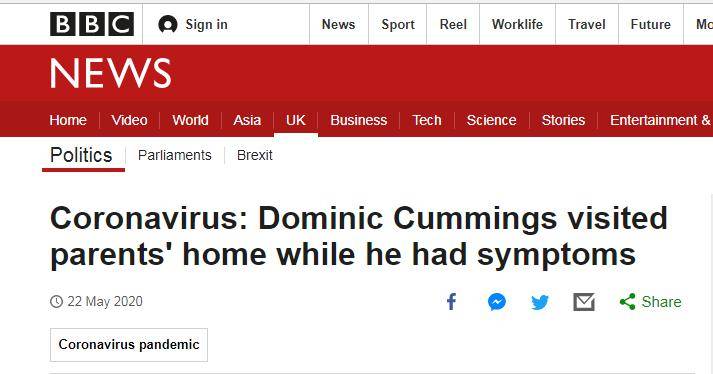713x374 pixels.
Task: Click the Sign in account avatar icon
Action: click(x=168, y=25)
